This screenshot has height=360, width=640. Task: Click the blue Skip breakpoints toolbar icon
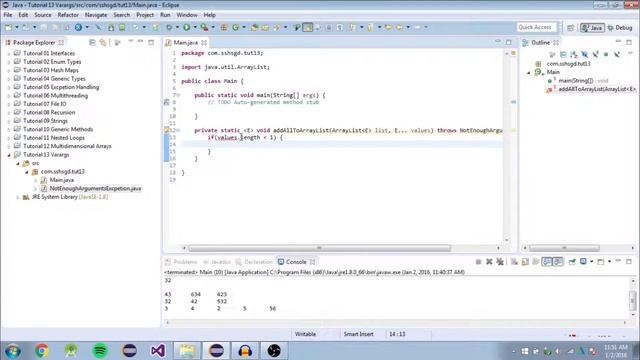click(x=98, y=27)
